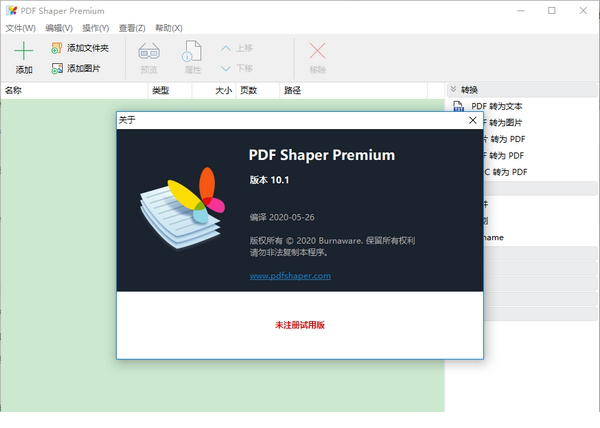Choose the 转为图片 conversion item
The image size is (600, 428).
[x=503, y=123]
